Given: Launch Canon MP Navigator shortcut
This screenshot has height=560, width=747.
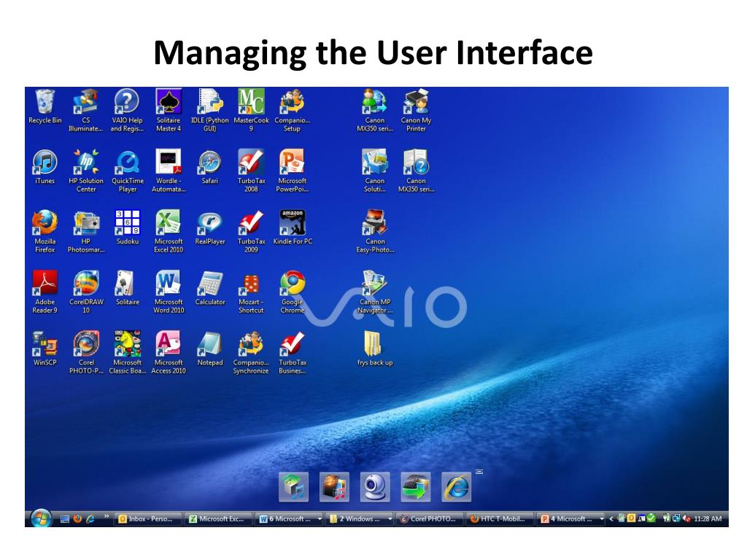Looking at the screenshot, I should tap(375, 292).
